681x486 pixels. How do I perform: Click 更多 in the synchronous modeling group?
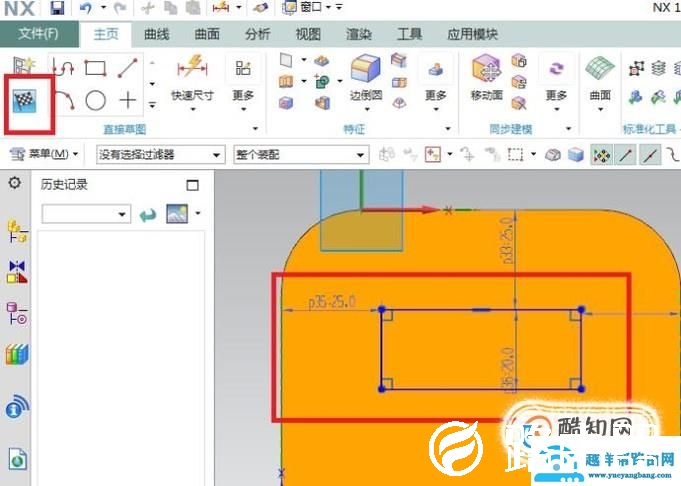(x=556, y=81)
